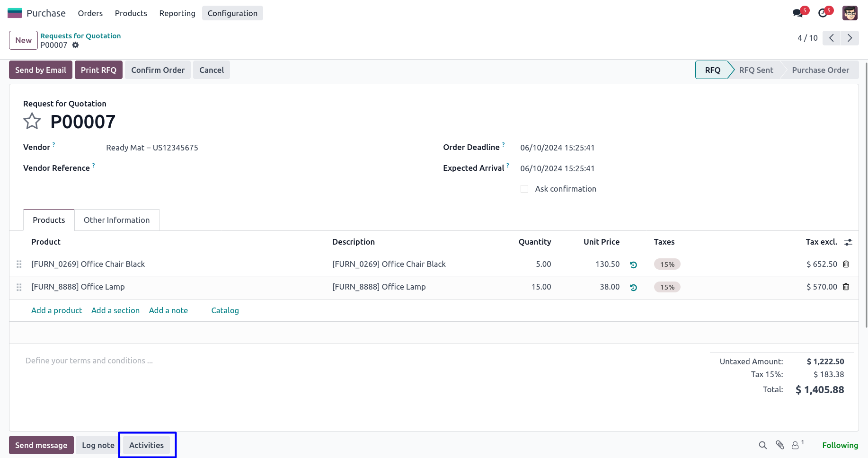Go to the previous record arrow
Screen dimensions: 868x458
point(832,38)
